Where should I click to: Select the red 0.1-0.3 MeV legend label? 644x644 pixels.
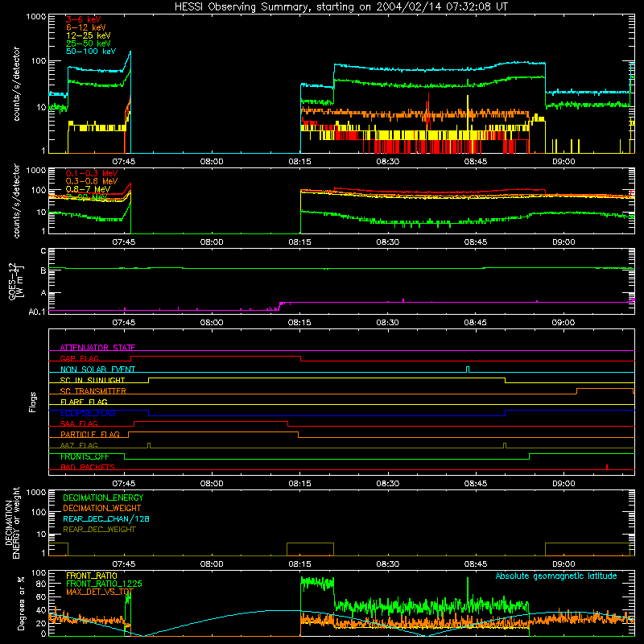click(92, 173)
